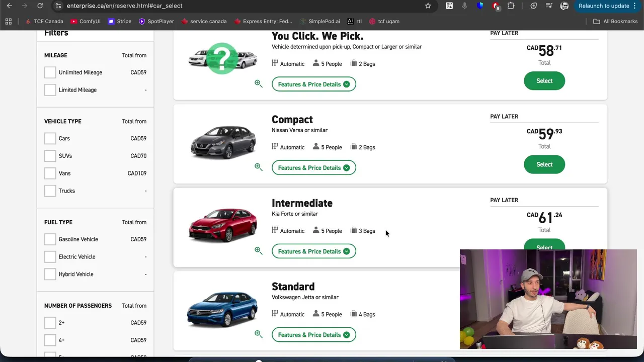This screenshot has width=644, height=362.
Task: Click the Compact price CAD 59.93
Action: pyautogui.click(x=544, y=134)
